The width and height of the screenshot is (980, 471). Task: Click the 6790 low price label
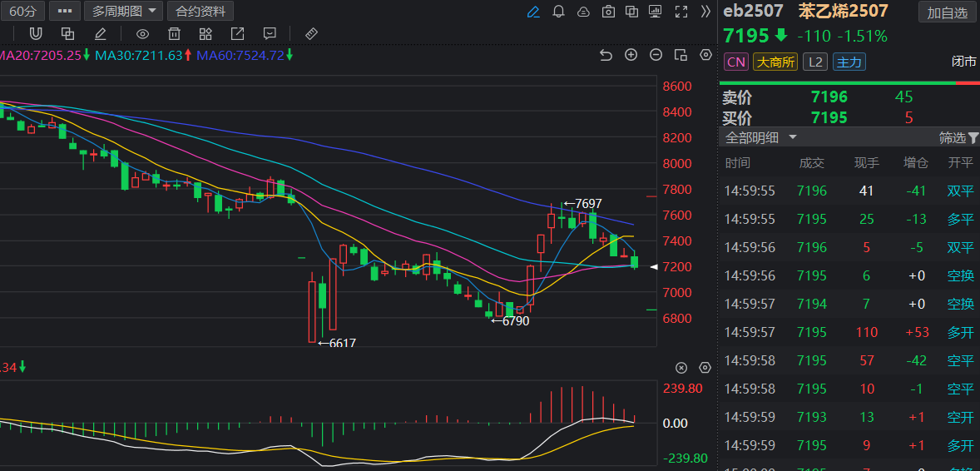[511, 321]
